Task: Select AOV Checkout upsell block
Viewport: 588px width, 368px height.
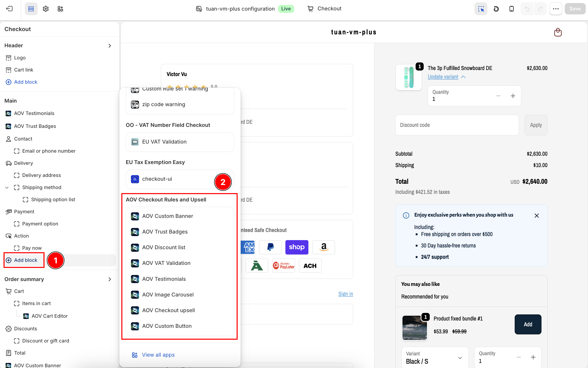Action: coord(180,310)
